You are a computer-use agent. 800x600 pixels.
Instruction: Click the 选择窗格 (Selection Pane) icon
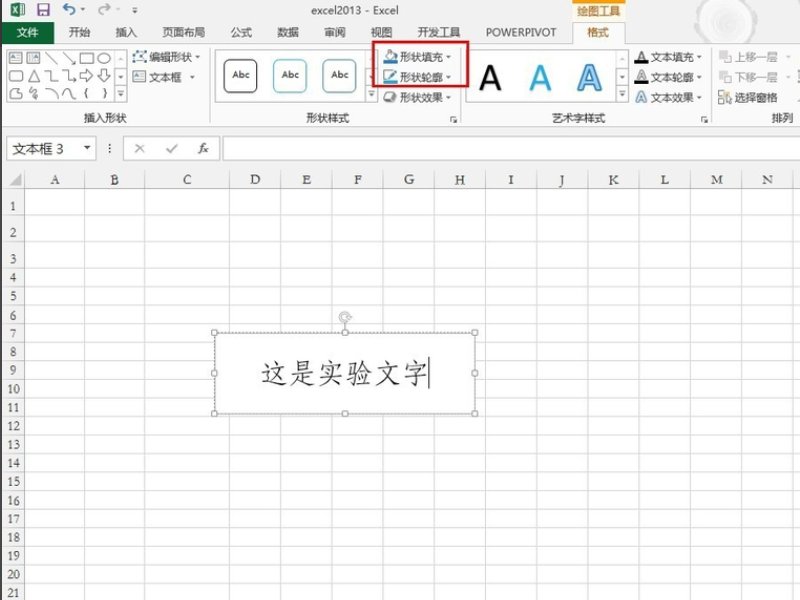click(752, 96)
